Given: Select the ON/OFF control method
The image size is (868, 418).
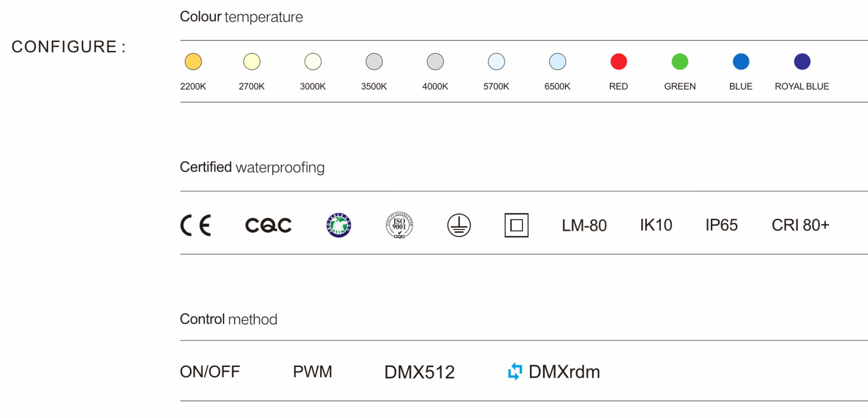Looking at the screenshot, I should 210,372.
